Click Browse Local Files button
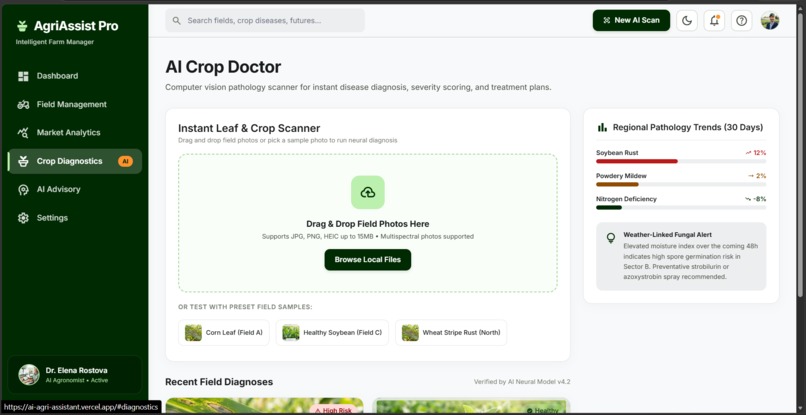 (x=368, y=260)
